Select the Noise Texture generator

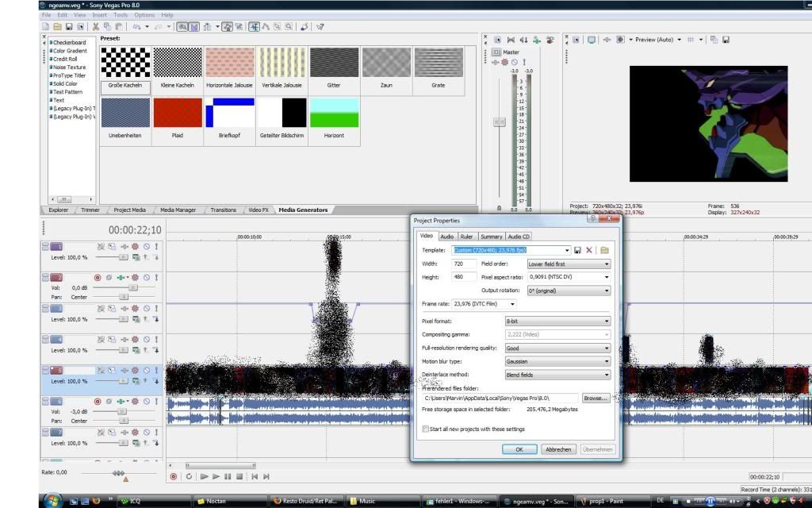point(70,67)
